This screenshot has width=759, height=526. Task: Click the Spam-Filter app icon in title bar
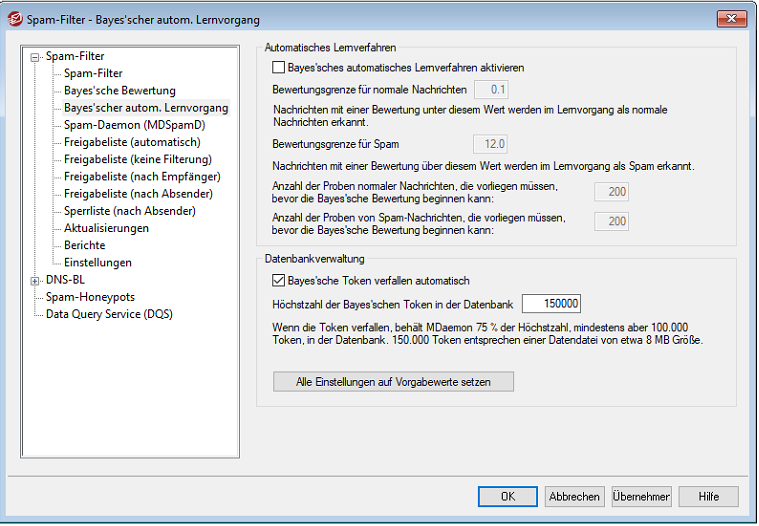click(x=16, y=18)
